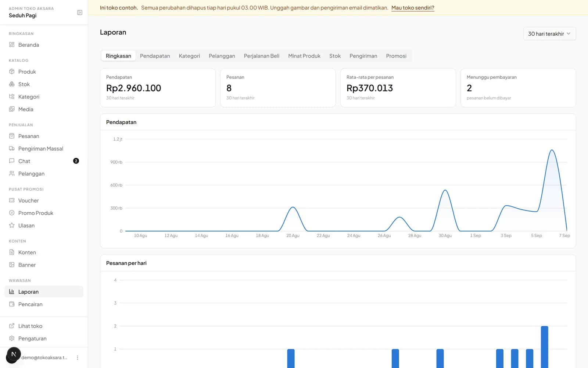The width and height of the screenshot is (588, 368).
Task: Click the Produk box icon
Action: [12, 71]
